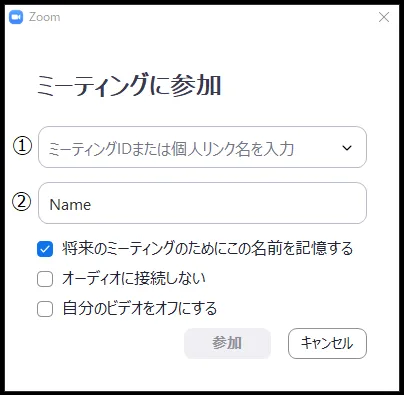This screenshot has width=404, height=395.
Task: Uncheck the blue checkmark remembering the name
Action: (45, 249)
